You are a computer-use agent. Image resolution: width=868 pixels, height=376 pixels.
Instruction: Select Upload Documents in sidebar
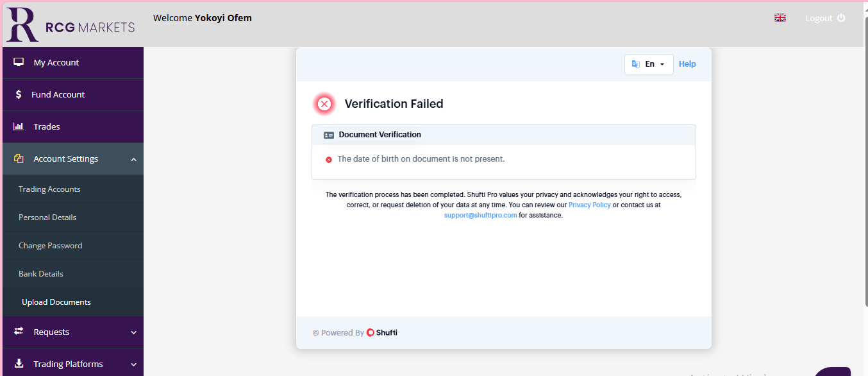[56, 302]
